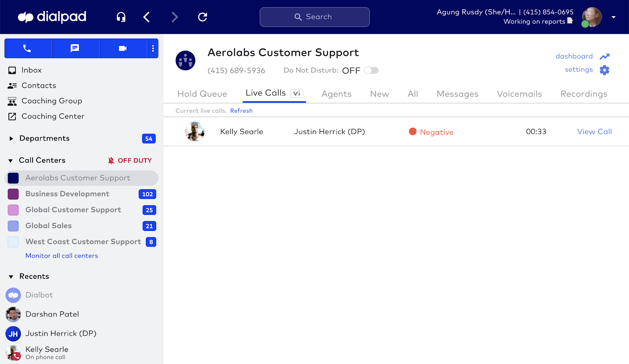Open the profile dropdown arrow
Screen dimensions: 629x364
click(x=613, y=17)
